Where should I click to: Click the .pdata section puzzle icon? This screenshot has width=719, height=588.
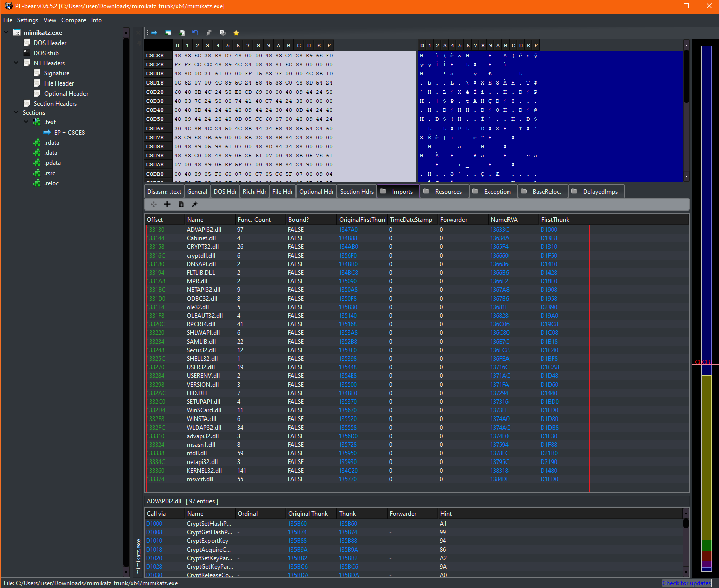[37, 163]
